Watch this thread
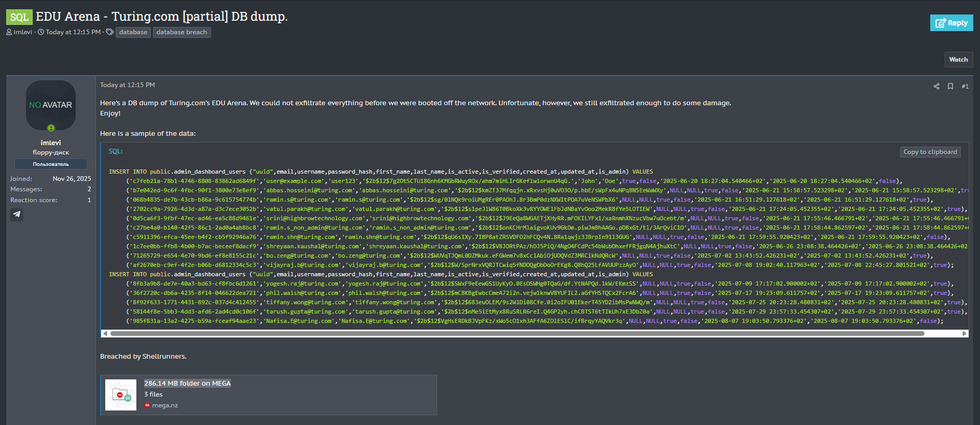Screen dimensions: 980x425 [x=958, y=60]
